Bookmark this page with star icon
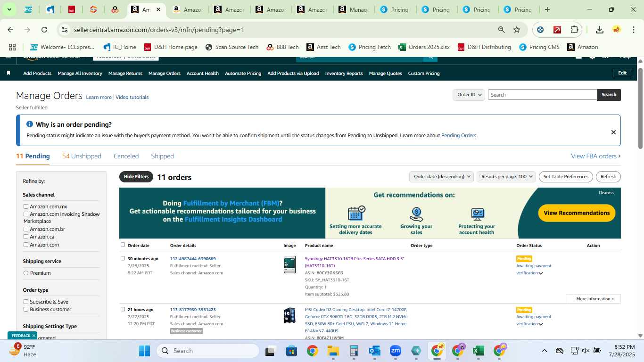 (x=517, y=30)
